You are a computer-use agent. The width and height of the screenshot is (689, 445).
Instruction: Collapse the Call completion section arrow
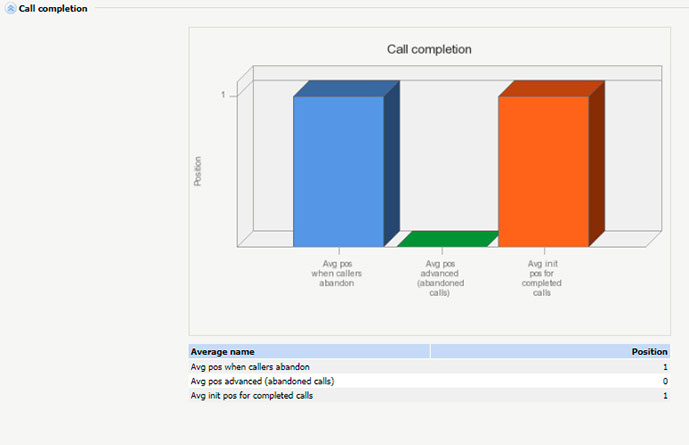11,9
